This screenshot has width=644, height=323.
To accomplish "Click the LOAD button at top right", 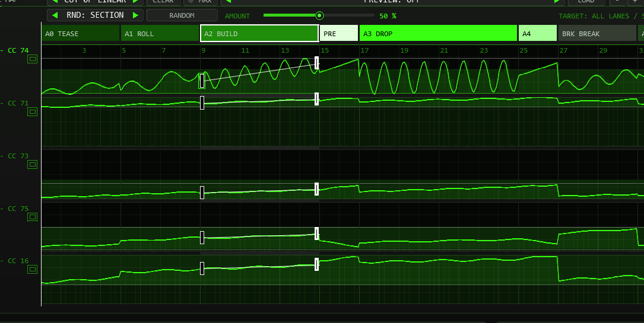I will (586, 2).
